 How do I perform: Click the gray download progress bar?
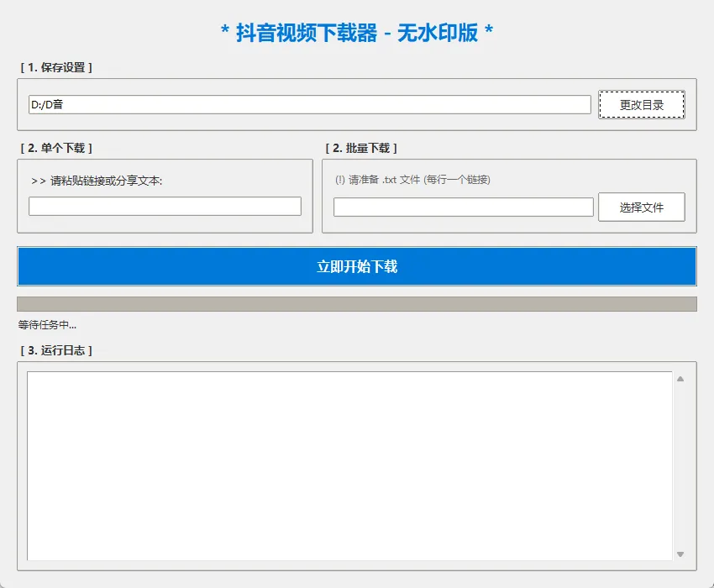(x=357, y=304)
